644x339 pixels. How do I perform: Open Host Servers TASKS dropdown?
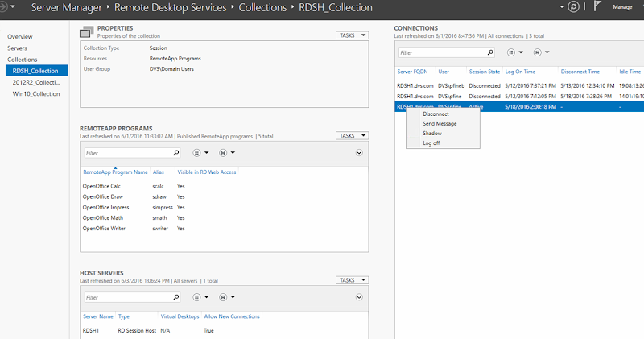(x=352, y=280)
